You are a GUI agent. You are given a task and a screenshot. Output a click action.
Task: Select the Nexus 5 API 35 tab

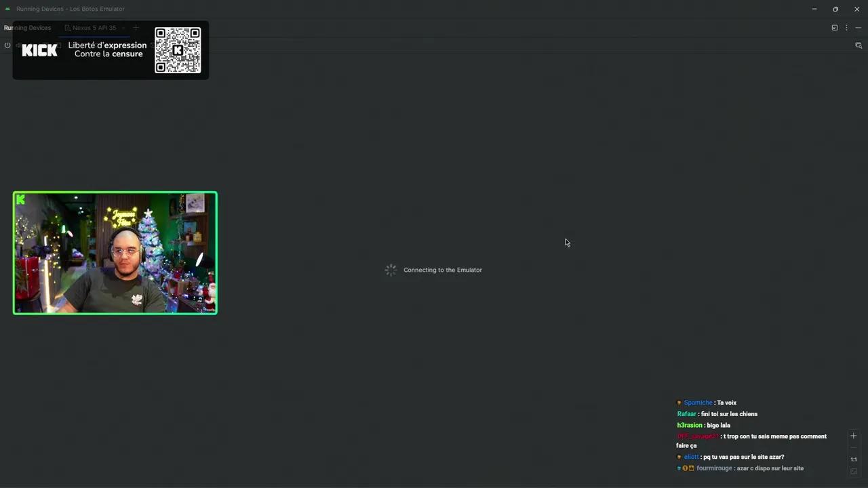point(94,28)
